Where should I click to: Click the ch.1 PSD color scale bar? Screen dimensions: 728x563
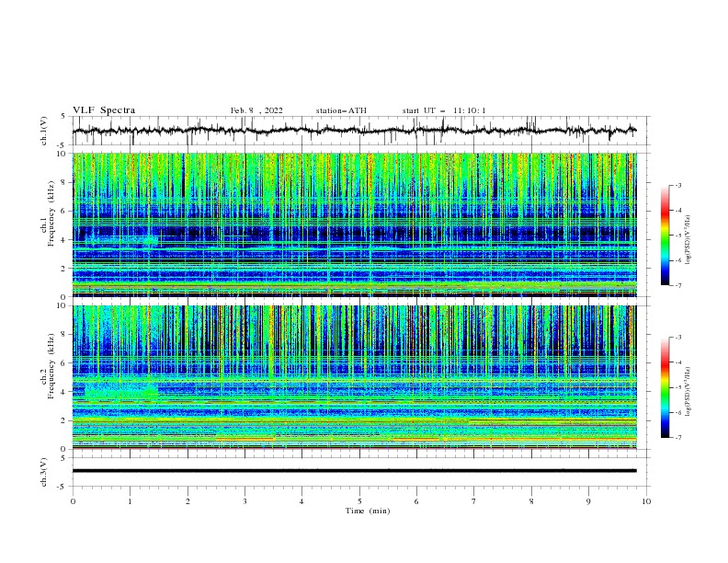pyautogui.click(x=665, y=236)
